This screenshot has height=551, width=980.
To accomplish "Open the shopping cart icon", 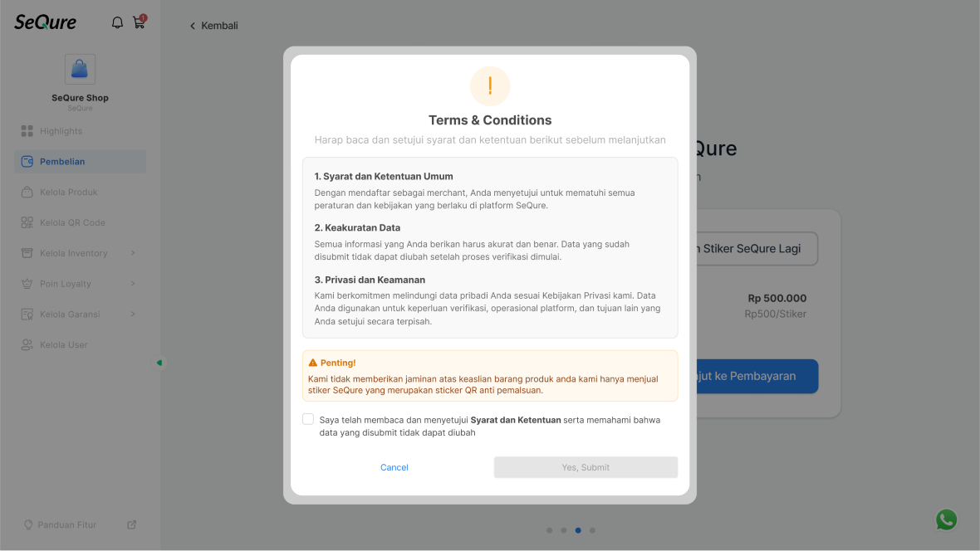I will click(140, 22).
